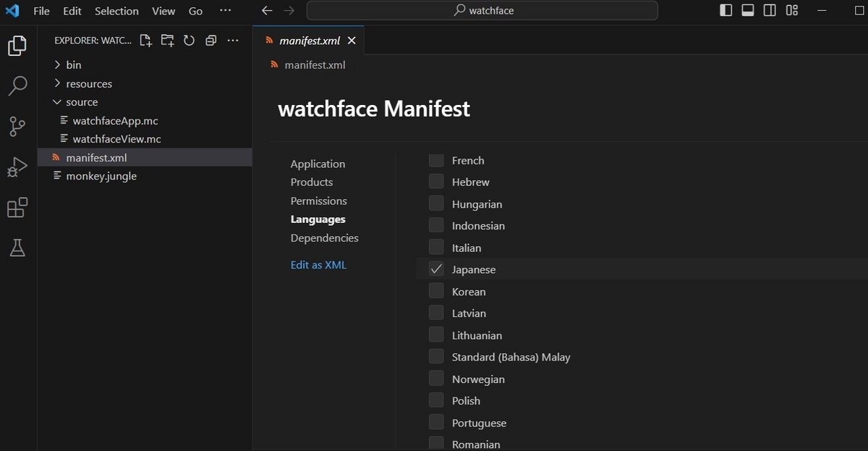Toggle the primary side bar layout icon

[x=726, y=10]
